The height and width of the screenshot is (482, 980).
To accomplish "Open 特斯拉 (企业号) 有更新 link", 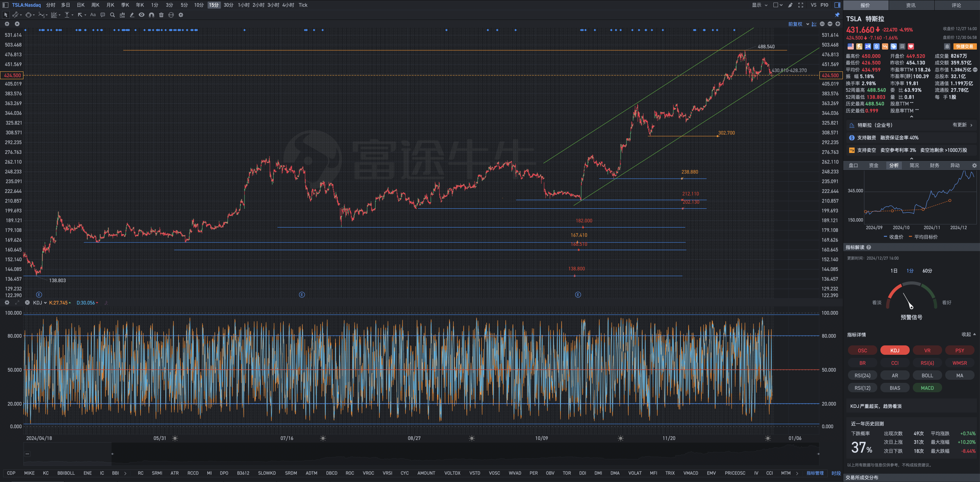I will [911, 125].
